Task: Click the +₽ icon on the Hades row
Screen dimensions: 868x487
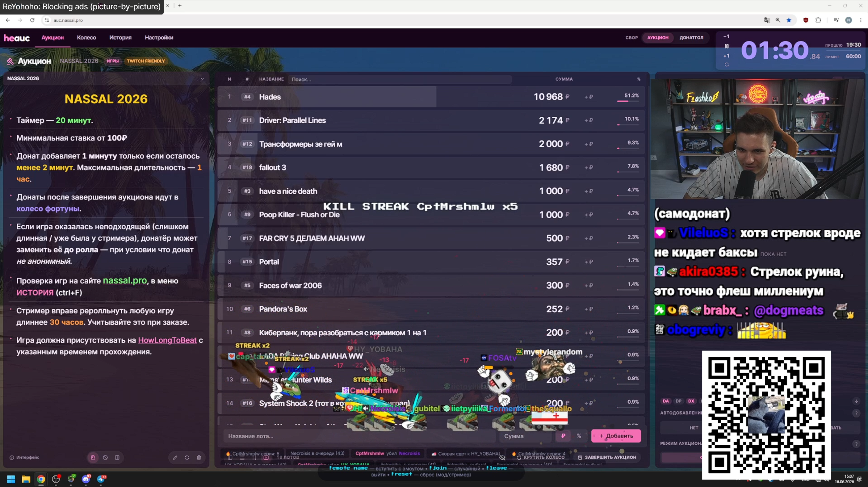Action: (x=589, y=97)
